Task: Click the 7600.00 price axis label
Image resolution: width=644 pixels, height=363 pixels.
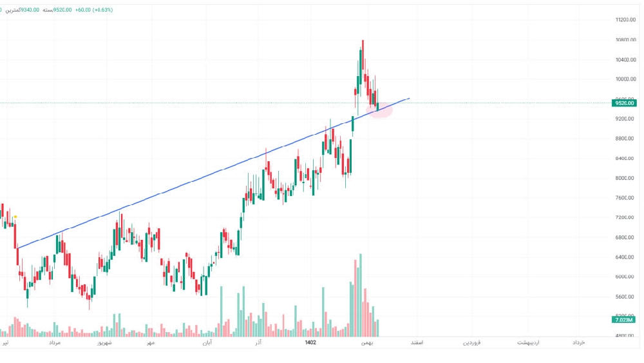Action: tap(625, 198)
